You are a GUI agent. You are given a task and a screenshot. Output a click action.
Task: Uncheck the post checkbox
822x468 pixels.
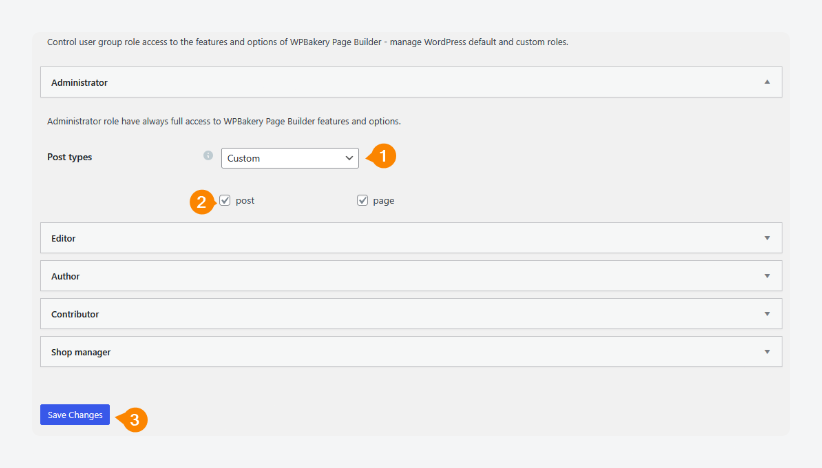(225, 201)
